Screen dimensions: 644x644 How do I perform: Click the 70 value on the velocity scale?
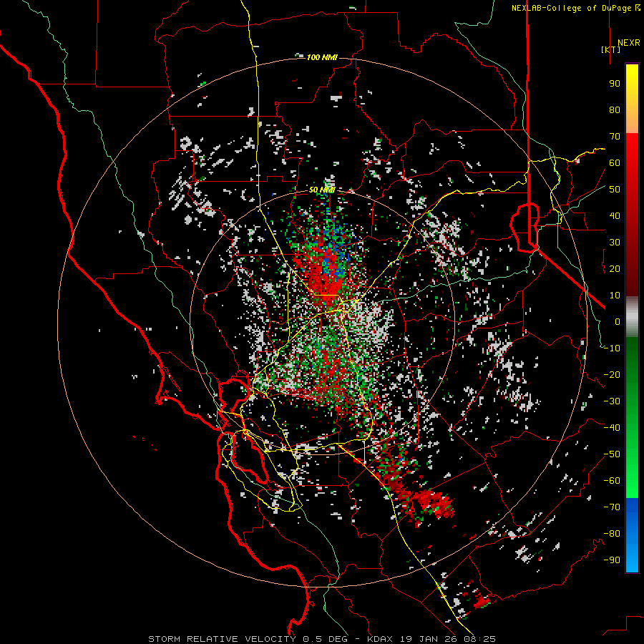(615, 137)
